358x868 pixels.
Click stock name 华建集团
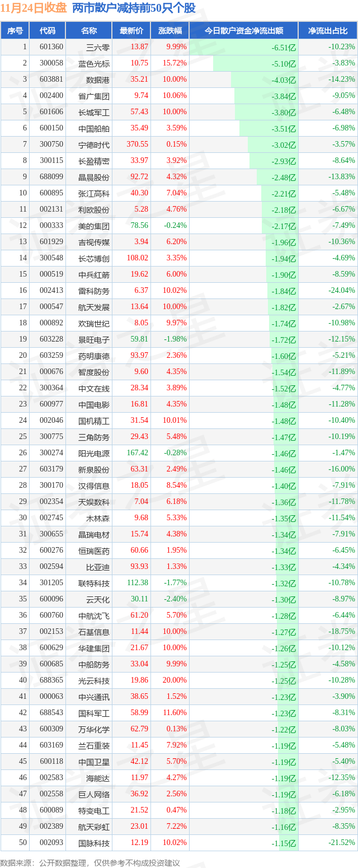click(94, 648)
